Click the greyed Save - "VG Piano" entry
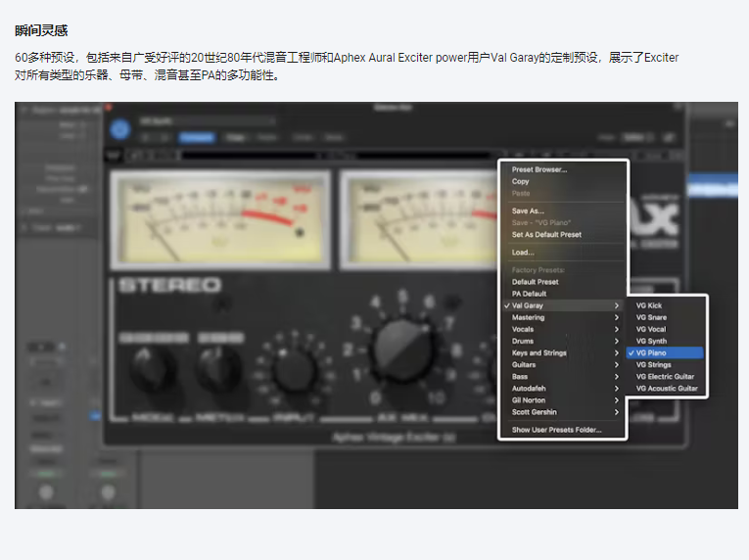The height and width of the screenshot is (560, 749). [x=541, y=222]
